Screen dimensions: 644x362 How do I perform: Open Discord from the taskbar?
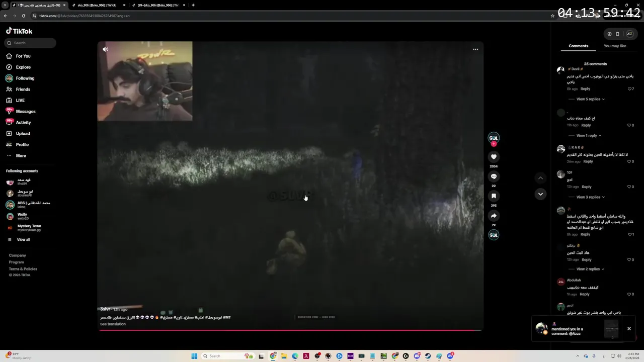pos(417,356)
